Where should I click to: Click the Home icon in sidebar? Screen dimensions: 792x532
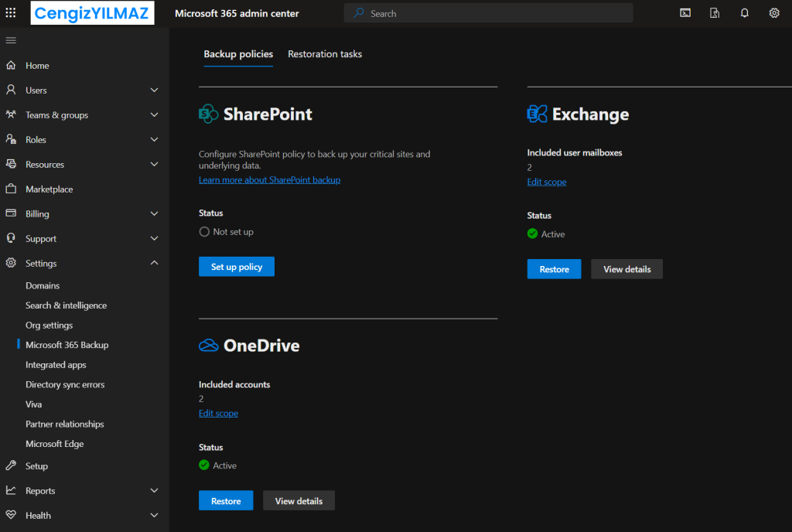[11, 66]
